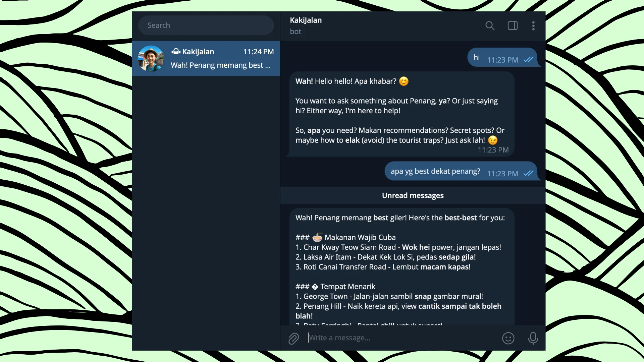Click the Write a message text box
This screenshot has height=362, width=644.
point(402,338)
